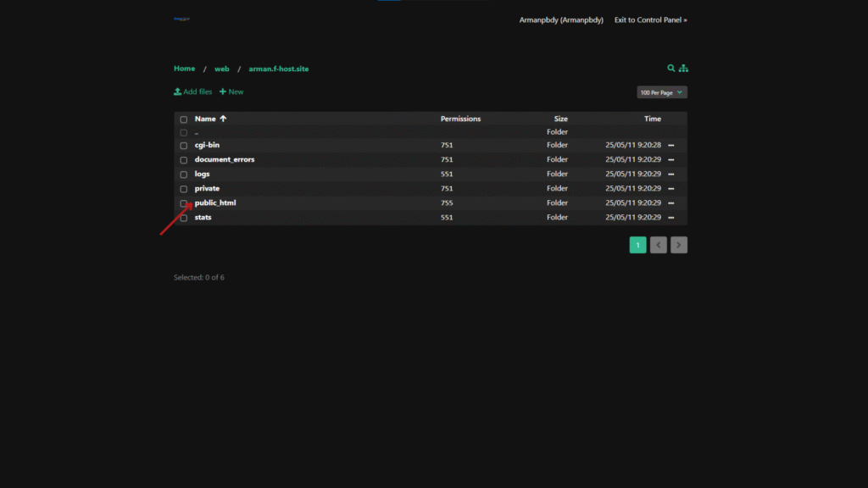Go to Home in the breadcrumb
Viewport: 868px width, 488px height.
[184, 69]
